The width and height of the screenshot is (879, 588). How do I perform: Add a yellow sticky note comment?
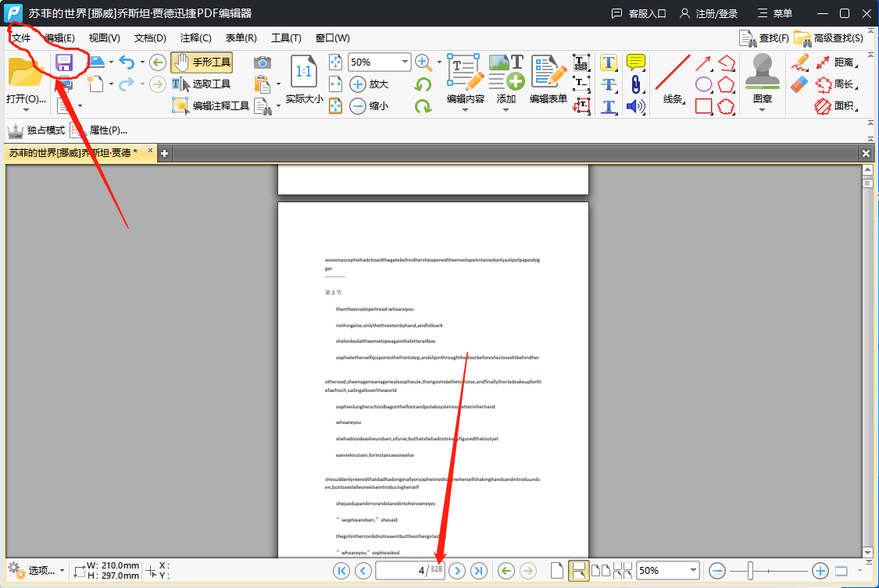[636, 62]
